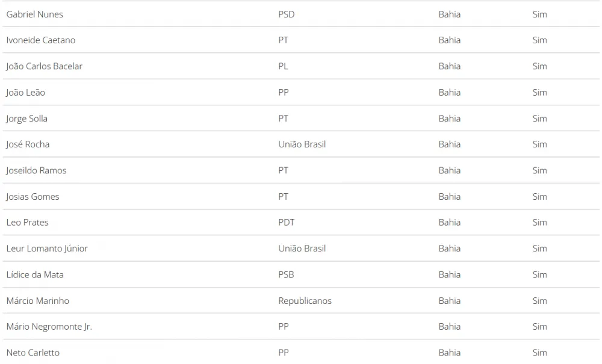
Task: Click the name Josias Gomes
Action: coord(33,197)
